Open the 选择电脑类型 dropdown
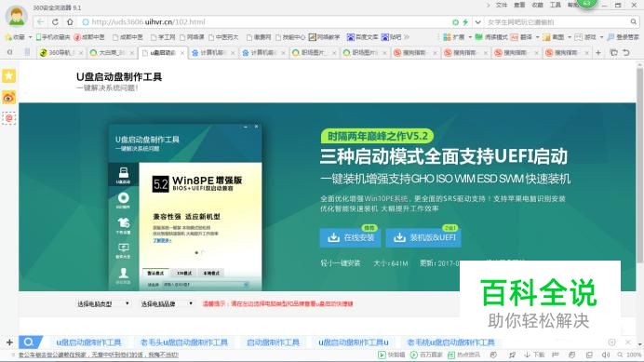This screenshot has height=362, width=644. (103, 303)
